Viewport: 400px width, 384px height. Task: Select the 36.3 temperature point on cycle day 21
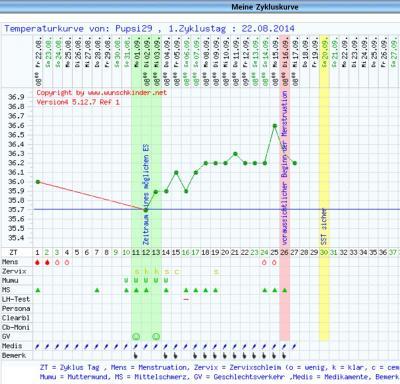tap(235, 154)
